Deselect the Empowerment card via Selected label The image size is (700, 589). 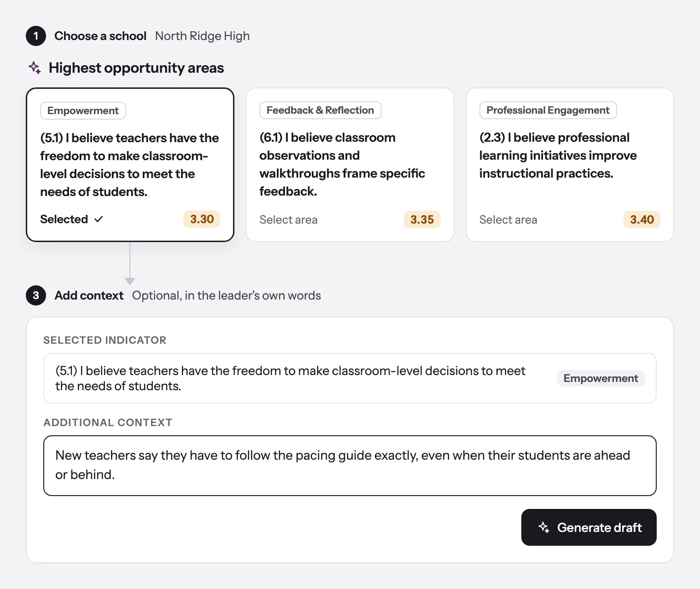[64, 219]
